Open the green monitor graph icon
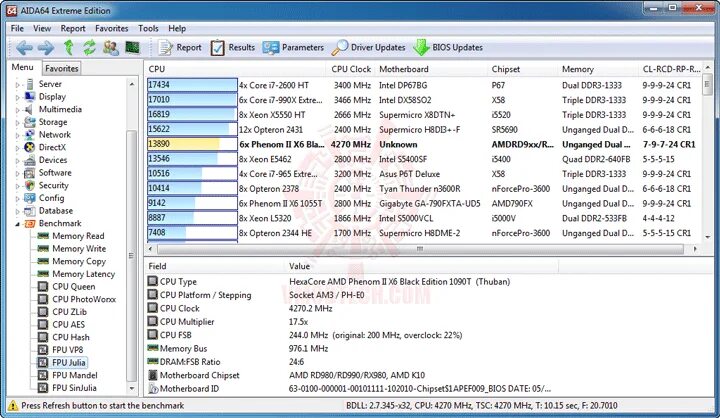The height and width of the screenshot is (418, 720). 132,47
